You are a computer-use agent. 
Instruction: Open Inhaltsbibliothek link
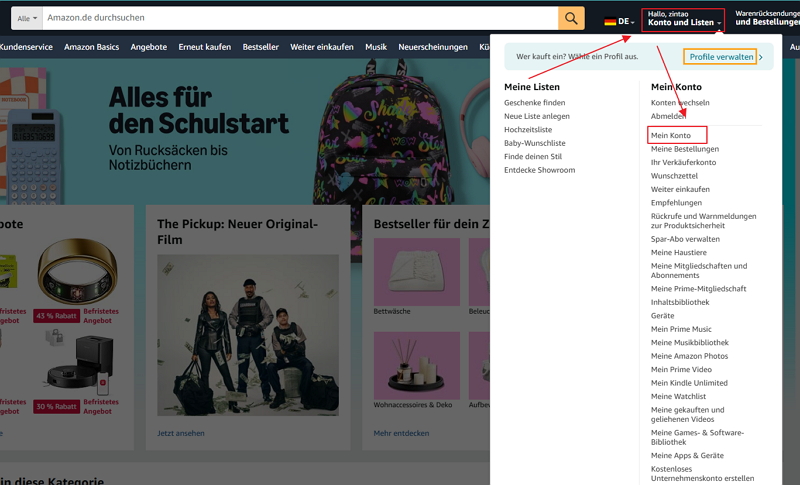pos(680,302)
